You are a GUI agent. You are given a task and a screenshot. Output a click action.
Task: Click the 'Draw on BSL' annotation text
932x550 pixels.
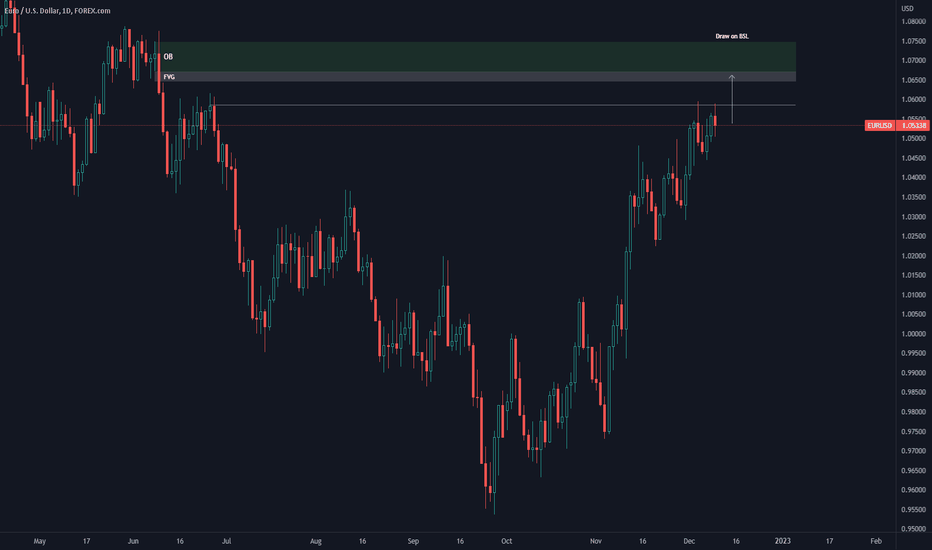(732, 36)
